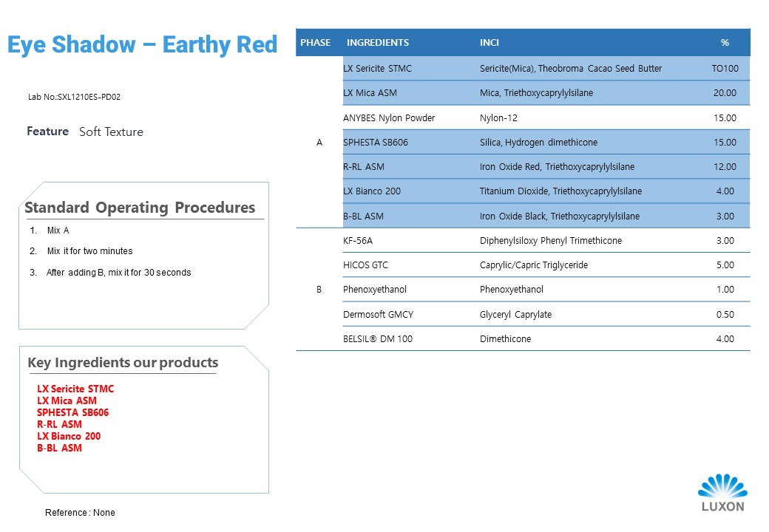Click 'Caprylic/Capric Triglyceride' cell
Image resolution: width=769 pixels, height=532 pixels.
(534, 265)
